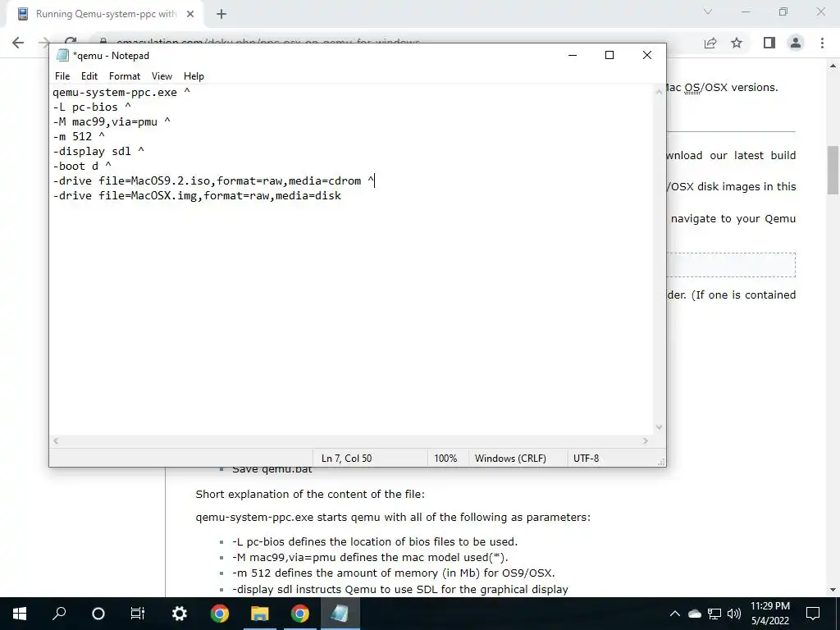Click Notepad vertical scrollbar down arrow

(x=659, y=427)
